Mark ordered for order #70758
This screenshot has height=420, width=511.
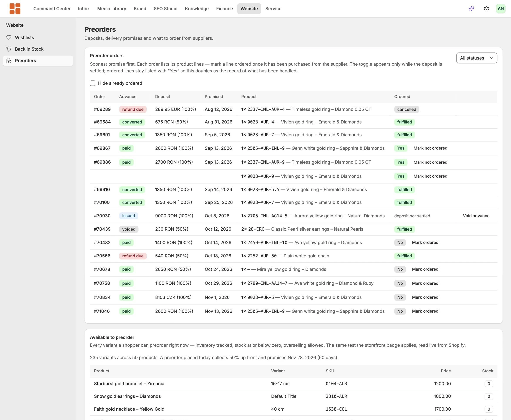point(425,283)
